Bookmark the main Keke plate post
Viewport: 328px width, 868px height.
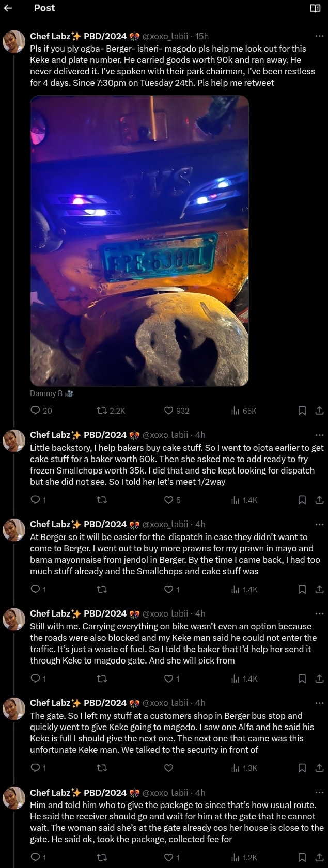click(302, 411)
